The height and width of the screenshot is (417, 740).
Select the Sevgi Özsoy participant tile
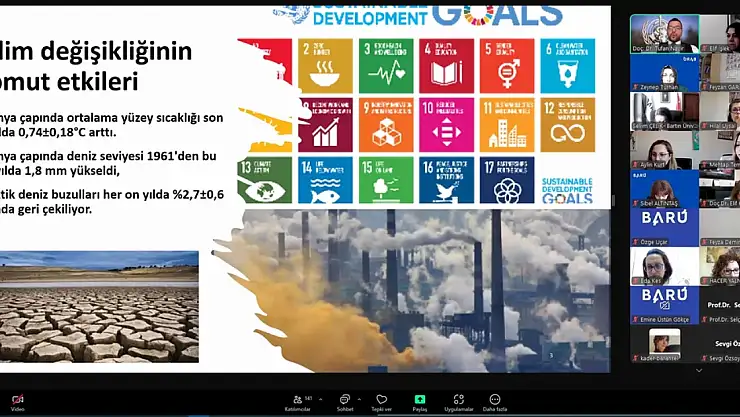720,344
